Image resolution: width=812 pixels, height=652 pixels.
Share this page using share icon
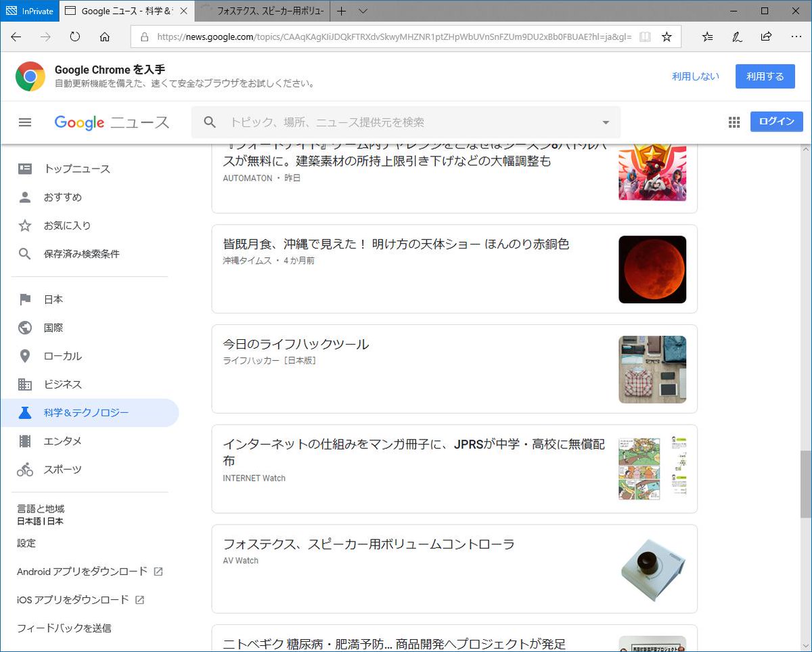point(766,37)
